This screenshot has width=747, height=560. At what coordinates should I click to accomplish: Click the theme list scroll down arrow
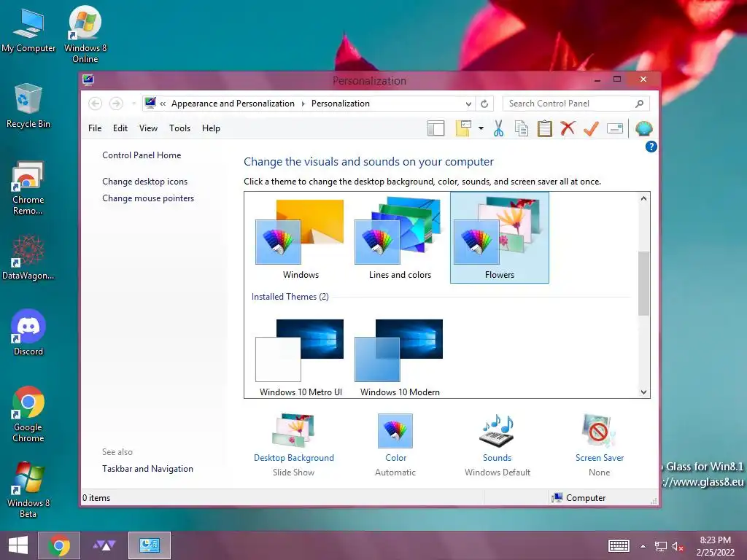643,392
